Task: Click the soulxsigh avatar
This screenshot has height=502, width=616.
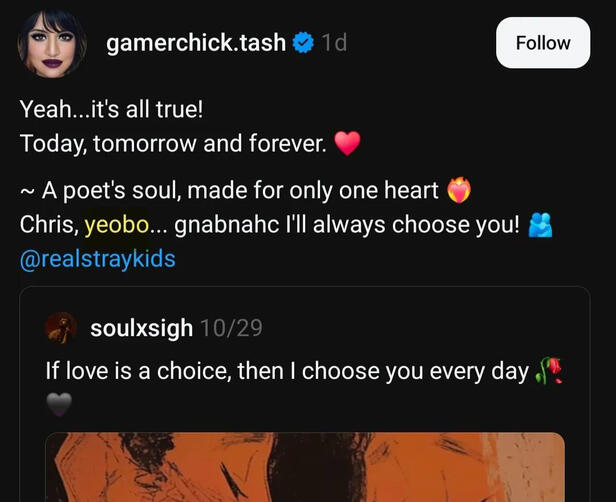Action: coord(61,328)
